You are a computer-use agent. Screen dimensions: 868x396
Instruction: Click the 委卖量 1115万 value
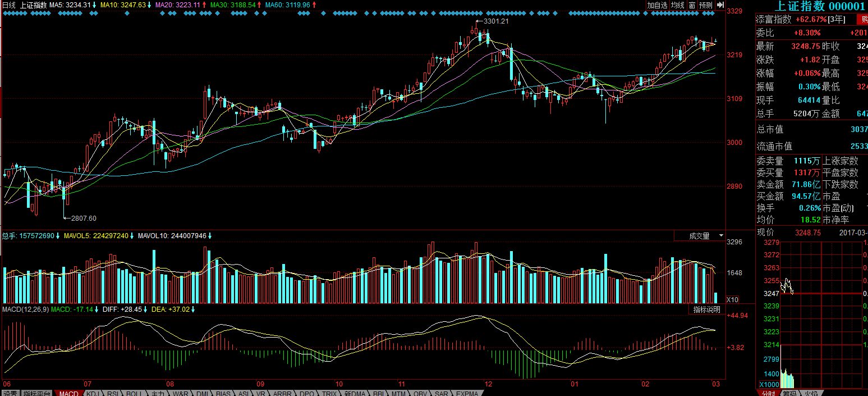pyautogui.click(x=807, y=161)
